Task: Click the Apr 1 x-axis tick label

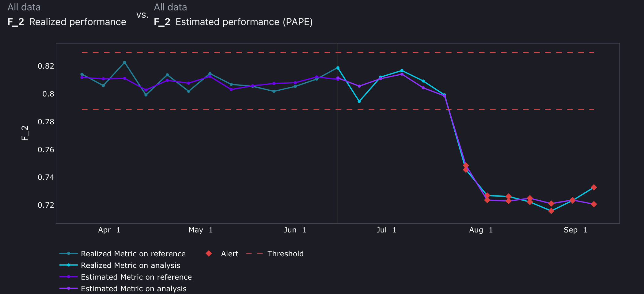Action: pos(109,230)
